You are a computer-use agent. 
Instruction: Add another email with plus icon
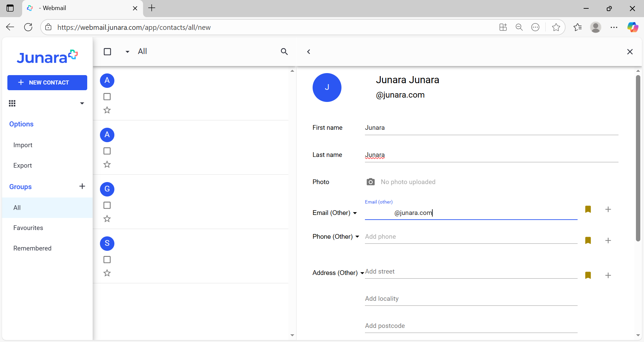pos(608,209)
